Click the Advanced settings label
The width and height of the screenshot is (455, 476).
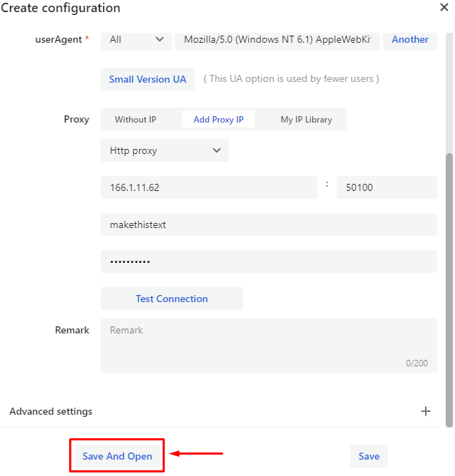click(x=51, y=411)
